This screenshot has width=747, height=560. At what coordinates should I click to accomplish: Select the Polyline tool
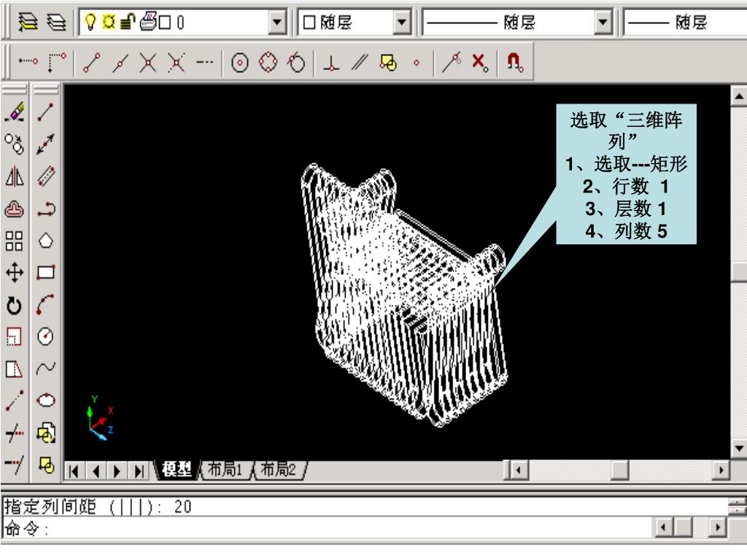click(46, 209)
